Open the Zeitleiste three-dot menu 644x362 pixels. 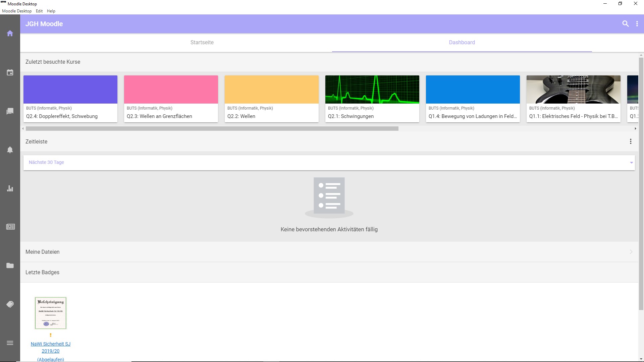631,141
